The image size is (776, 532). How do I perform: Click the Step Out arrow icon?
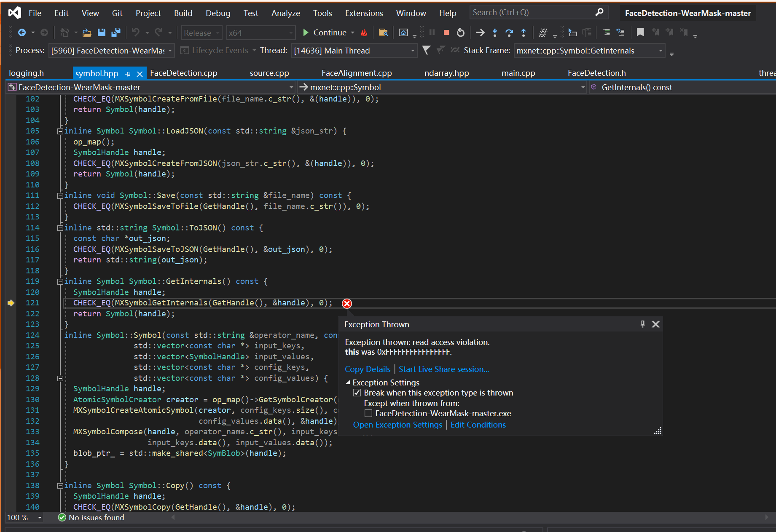point(524,32)
